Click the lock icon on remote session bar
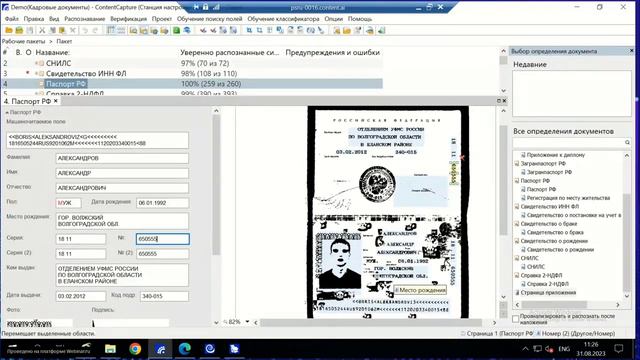This screenshot has width=640, height=360. [206, 7]
